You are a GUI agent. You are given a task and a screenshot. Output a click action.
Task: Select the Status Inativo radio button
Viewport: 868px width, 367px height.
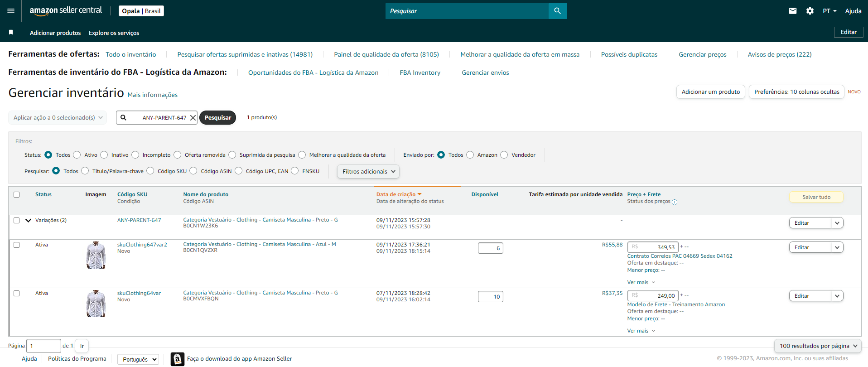pos(104,155)
